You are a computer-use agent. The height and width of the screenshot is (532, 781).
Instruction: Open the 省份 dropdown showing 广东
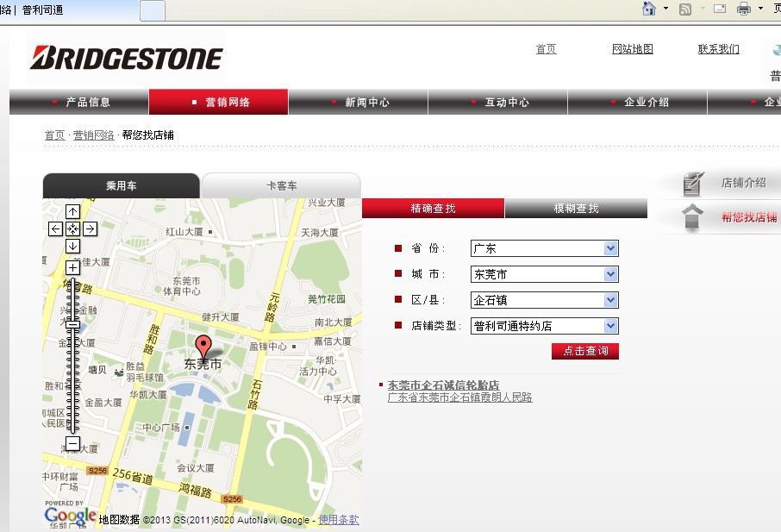544,248
